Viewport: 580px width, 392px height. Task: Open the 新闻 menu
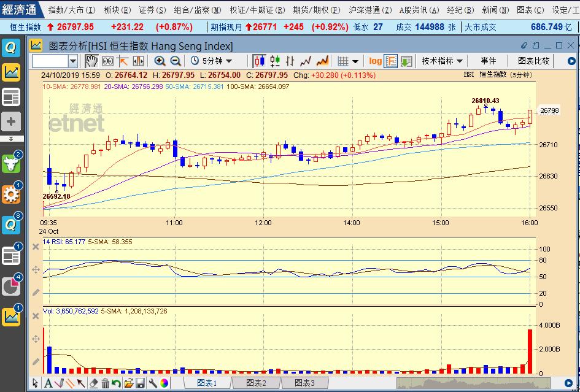pos(496,10)
